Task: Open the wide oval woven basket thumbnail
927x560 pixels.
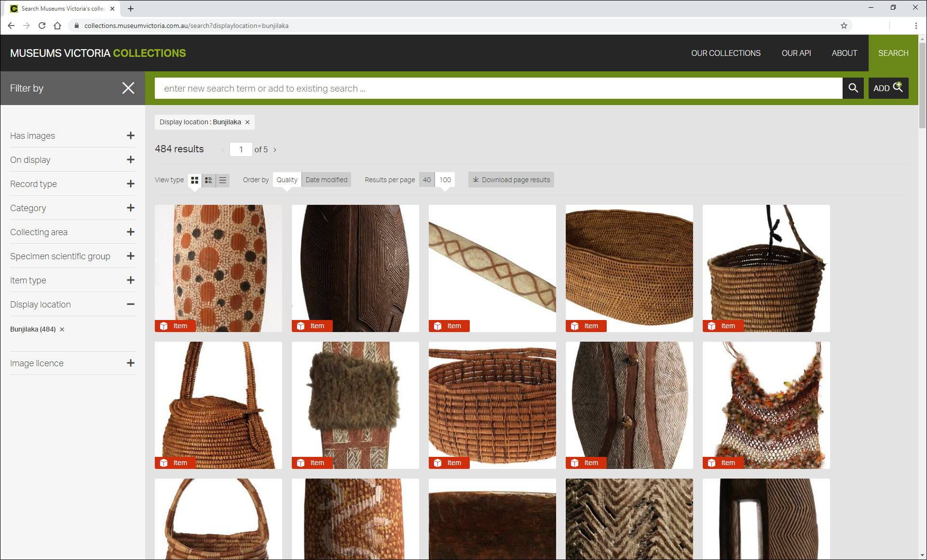Action: coord(629,268)
